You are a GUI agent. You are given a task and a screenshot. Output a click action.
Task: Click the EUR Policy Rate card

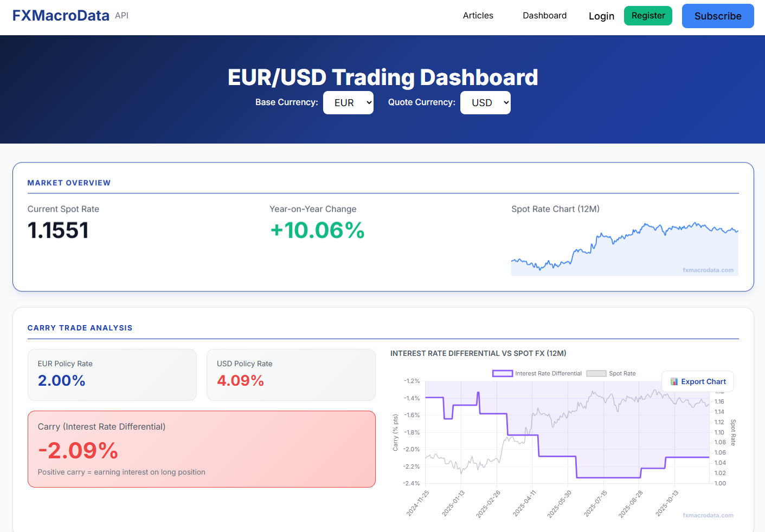112,374
